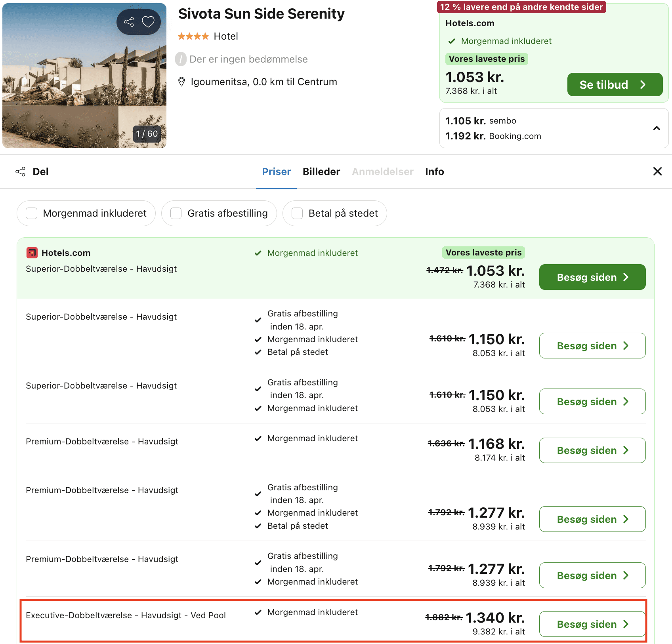Image resolution: width=672 pixels, height=644 pixels.
Task: Select the Priser tab
Action: pyautogui.click(x=276, y=171)
